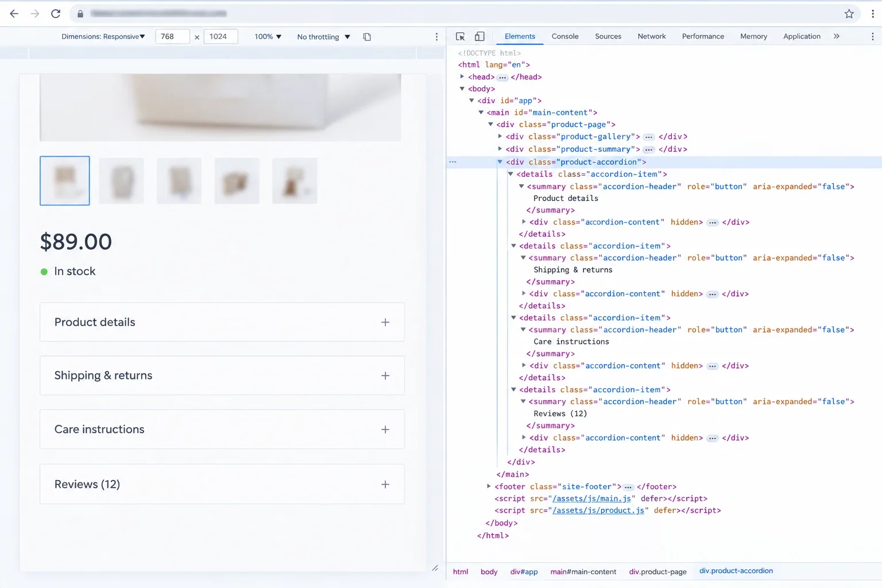Viewport: 882px width, 588px height.
Task: Toggle the device toolbar icon
Action: click(x=479, y=36)
